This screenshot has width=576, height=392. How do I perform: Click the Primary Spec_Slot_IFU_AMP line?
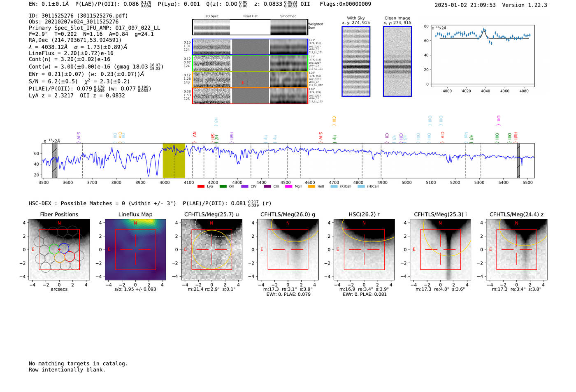click(94, 28)
